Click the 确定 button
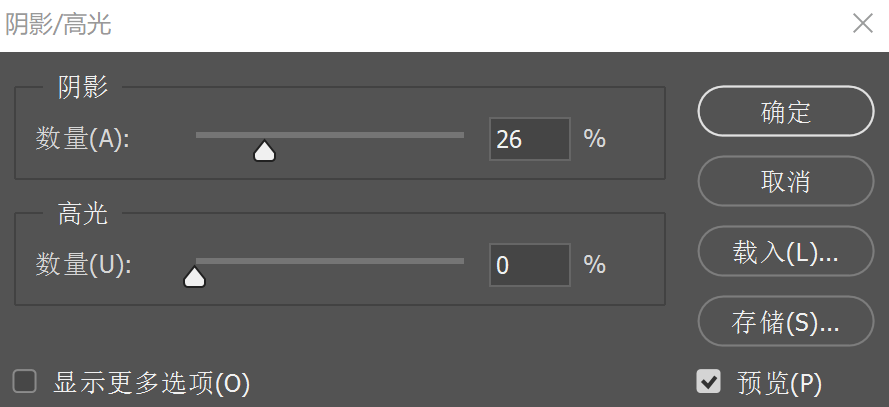The height and width of the screenshot is (407, 889). coord(785,112)
